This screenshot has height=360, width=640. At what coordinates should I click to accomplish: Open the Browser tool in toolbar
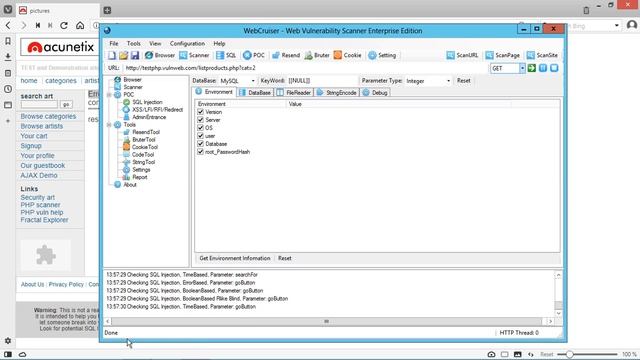click(x=160, y=55)
